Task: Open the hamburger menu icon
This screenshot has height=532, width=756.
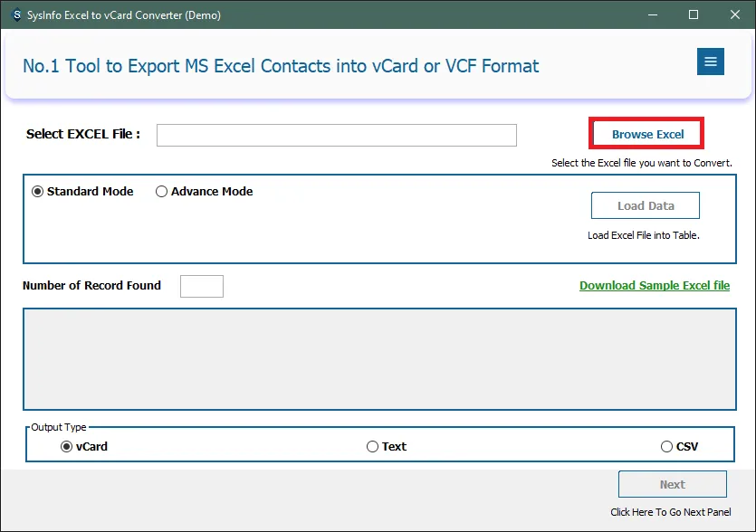Action: coord(710,62)
